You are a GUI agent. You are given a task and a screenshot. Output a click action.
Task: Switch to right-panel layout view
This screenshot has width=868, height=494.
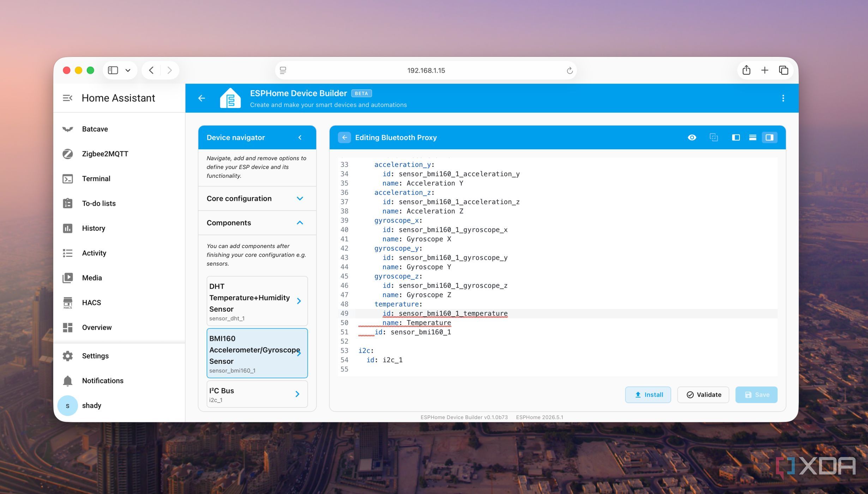pyautogui.click(x=769, y=138)
